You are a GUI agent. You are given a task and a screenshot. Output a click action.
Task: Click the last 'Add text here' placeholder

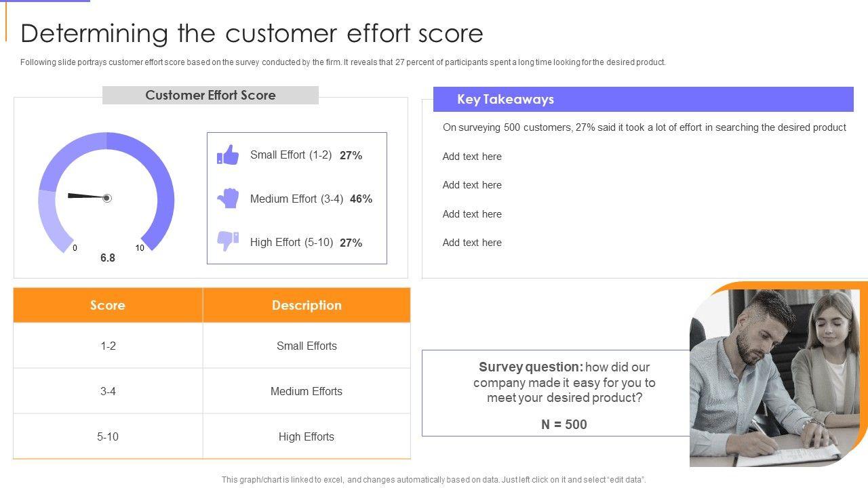point(472,243)
